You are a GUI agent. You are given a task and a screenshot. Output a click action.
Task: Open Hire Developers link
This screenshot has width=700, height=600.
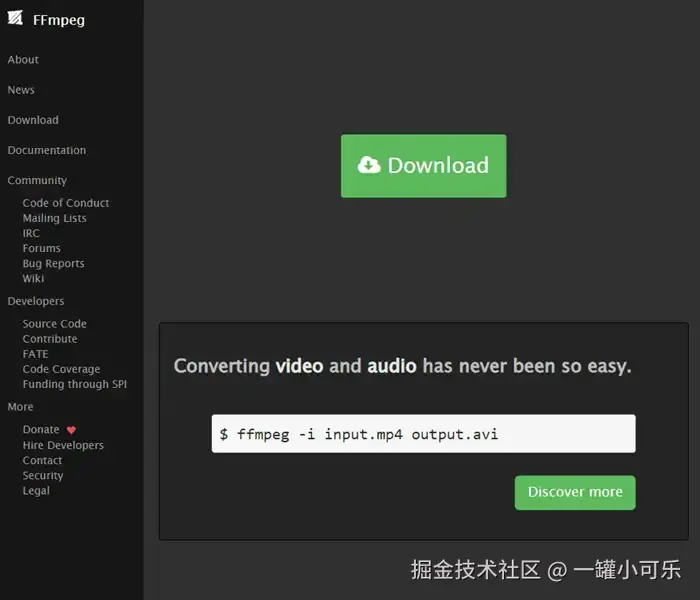tap(63, 446)
